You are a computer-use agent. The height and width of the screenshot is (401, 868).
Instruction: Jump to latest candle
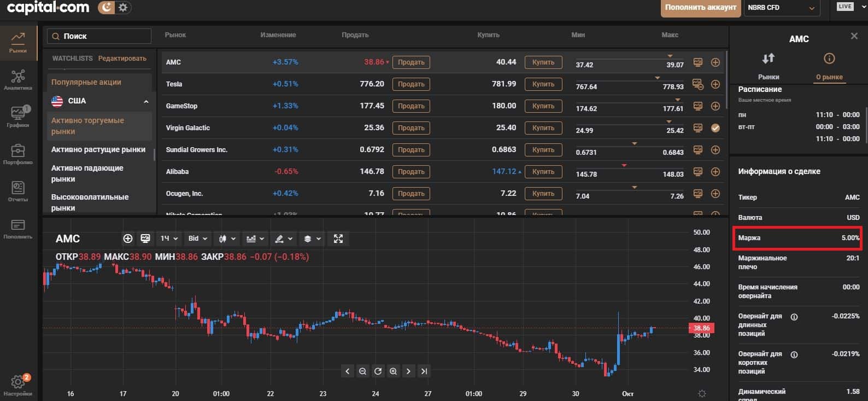[x=424, y=371]
